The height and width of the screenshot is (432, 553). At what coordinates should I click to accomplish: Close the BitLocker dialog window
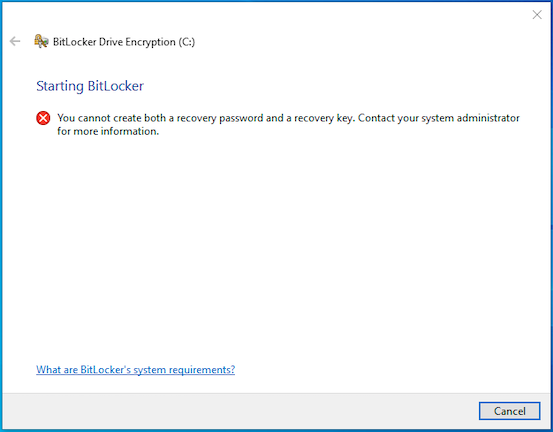click(537, 14)
